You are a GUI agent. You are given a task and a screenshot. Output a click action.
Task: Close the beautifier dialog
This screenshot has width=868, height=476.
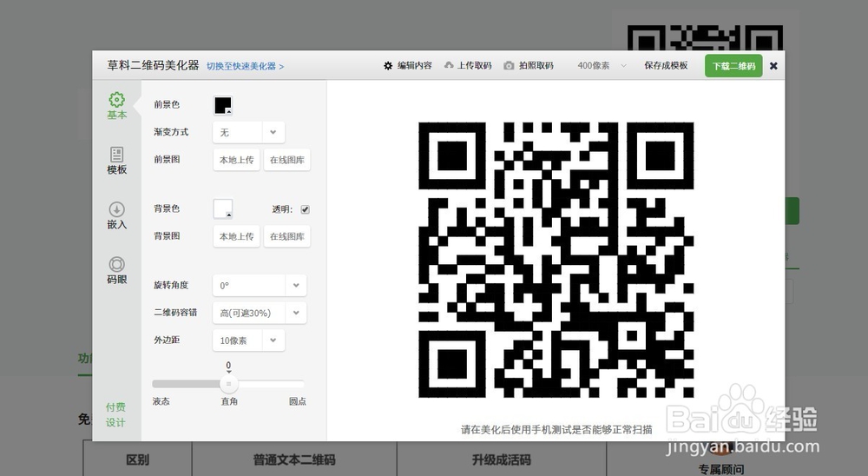tap(774, 66)
